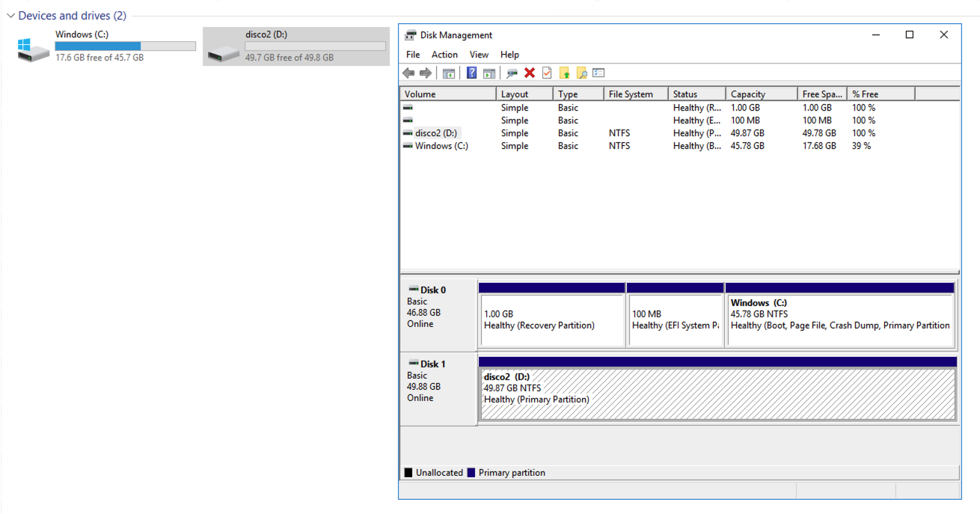Click the blue Help question mark icon
Screen dimensions: 980x514
point(471,73)
